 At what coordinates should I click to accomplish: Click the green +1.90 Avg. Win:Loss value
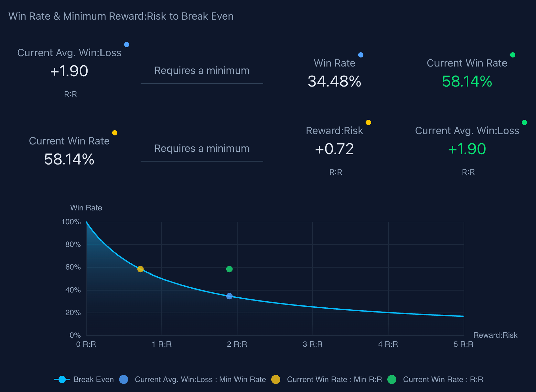pyautogui.click(x=467, y=149)
